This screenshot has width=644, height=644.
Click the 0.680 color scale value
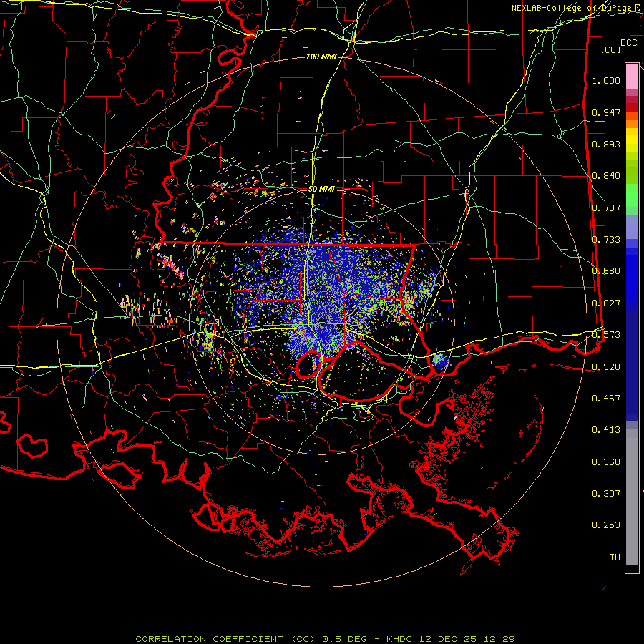[606, 271]
